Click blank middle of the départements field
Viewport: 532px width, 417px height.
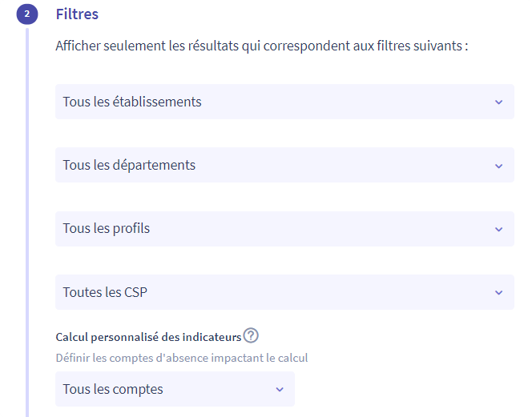(343, 165)
